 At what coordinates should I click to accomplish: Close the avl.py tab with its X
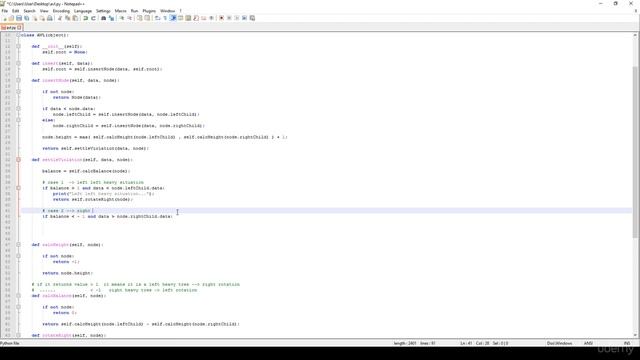pyautogui.click(x=19, y=28)
